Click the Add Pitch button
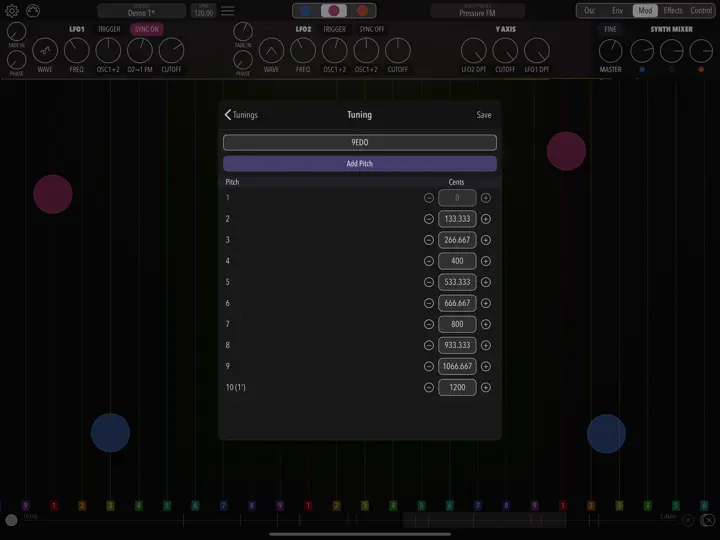720x540 pixels. [x=360, y=163]
